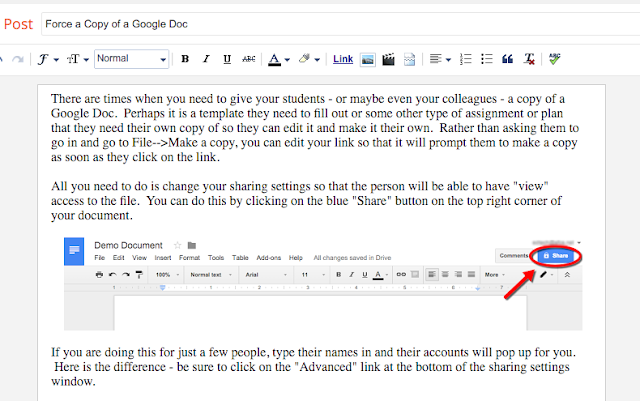Select the embedded Demo Document screenshot image

pos(323,283)
